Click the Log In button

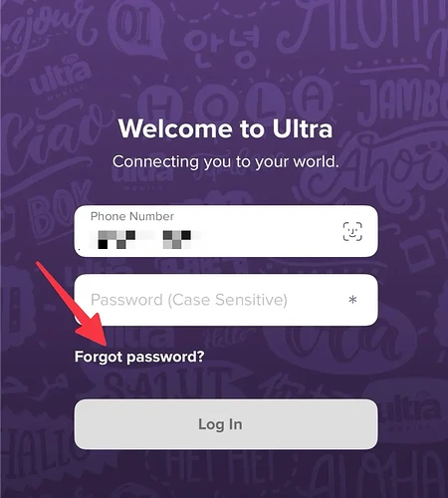226,424
